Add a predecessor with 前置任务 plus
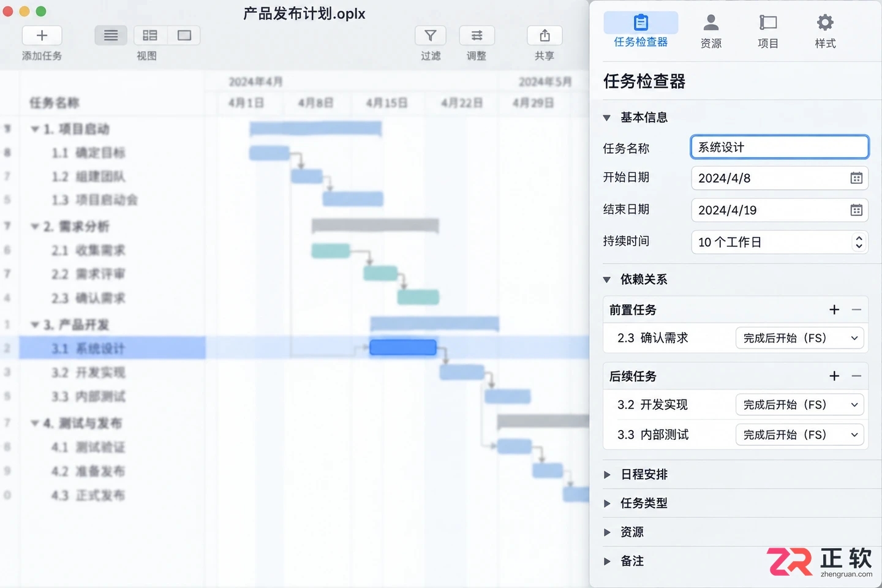The height and width of the screenshot is (588, 882). coord(834,310)
